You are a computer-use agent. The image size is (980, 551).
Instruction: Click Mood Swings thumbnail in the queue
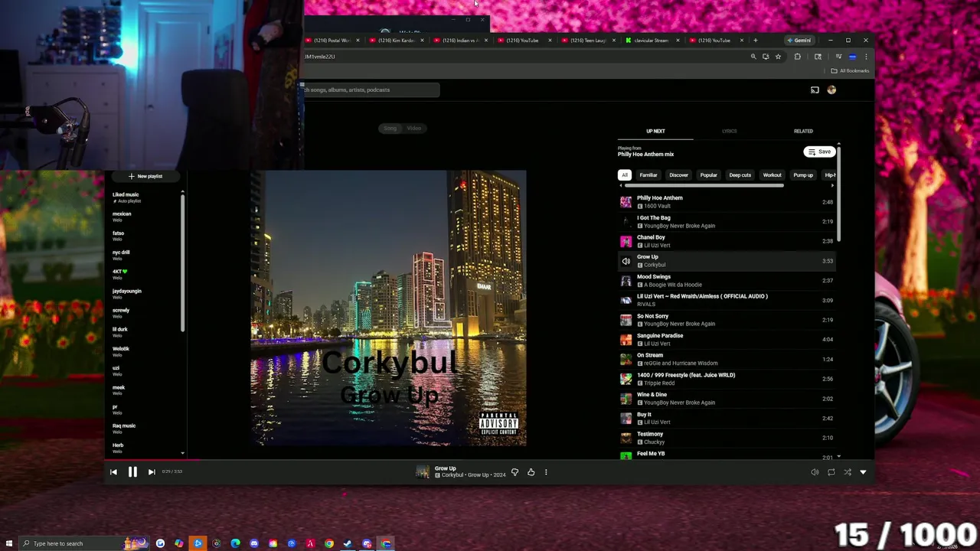click(x=626, y=281)
